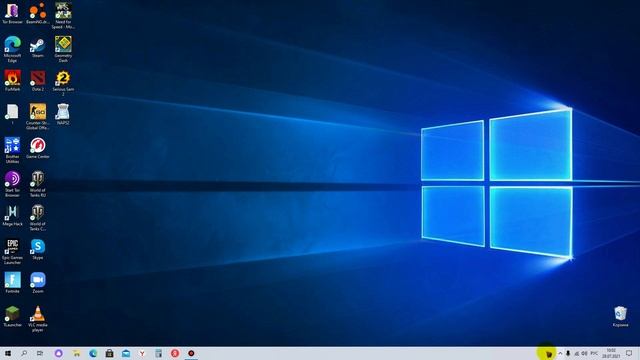Switch to the active recorder taskbar app
The width and height of the screenshot is (640, 360).
(x=191, y=353)
